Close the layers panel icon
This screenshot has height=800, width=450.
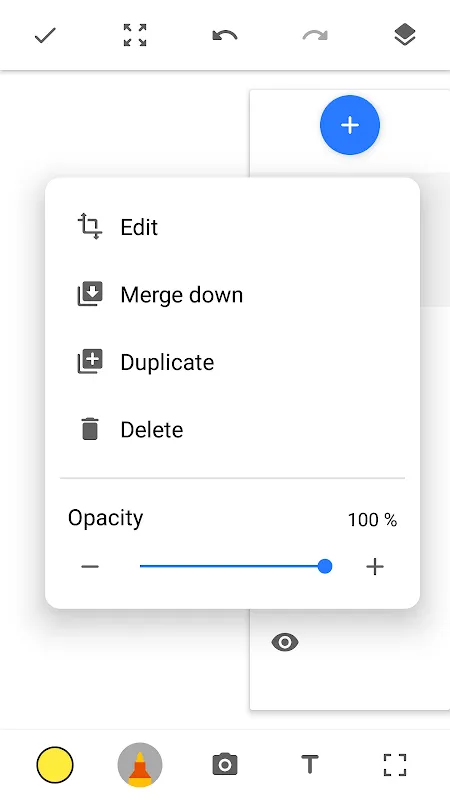coord(405,36)
